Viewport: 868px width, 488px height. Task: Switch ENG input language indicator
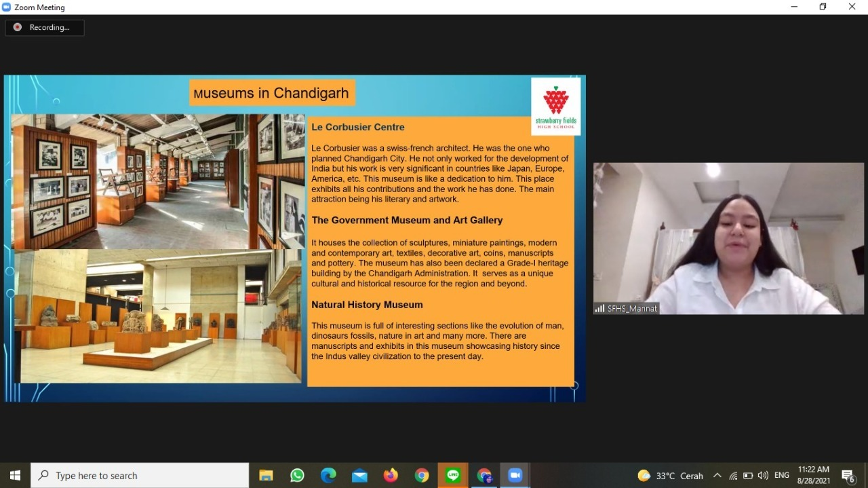pyautogui.click(x=782, y=476)
